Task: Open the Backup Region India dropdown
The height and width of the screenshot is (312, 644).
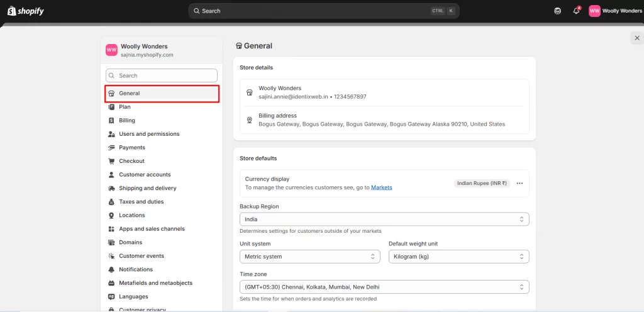Action: click(384, 220)
